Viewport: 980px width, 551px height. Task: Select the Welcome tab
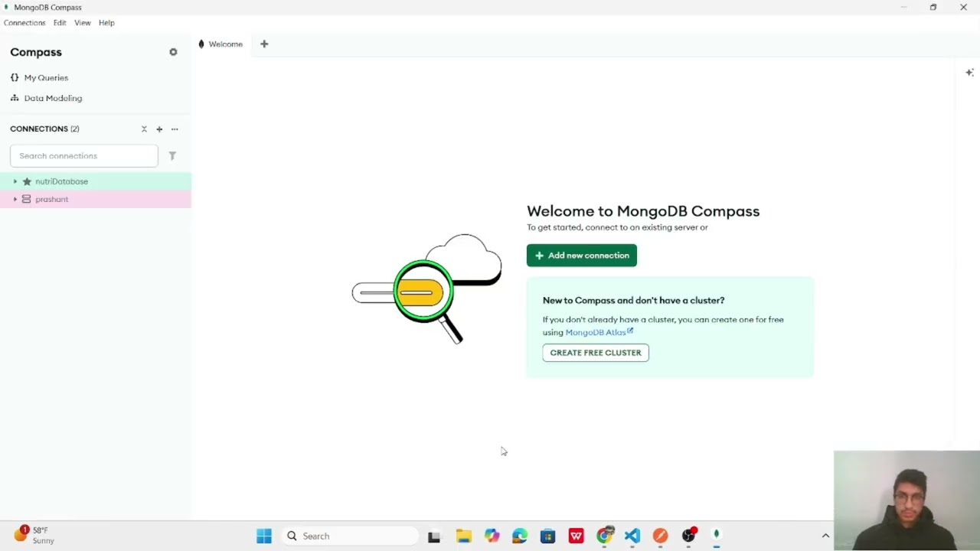click(x=220, y=44)
